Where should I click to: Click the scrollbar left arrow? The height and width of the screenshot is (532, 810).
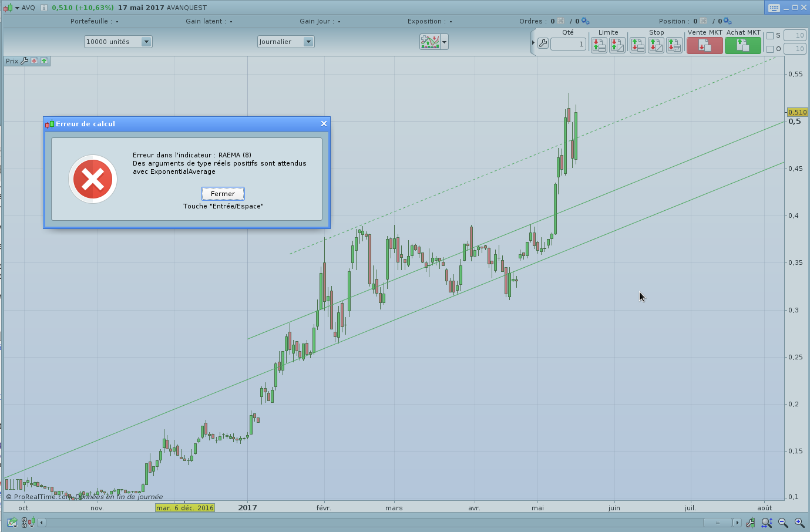(x=41, y=523)
